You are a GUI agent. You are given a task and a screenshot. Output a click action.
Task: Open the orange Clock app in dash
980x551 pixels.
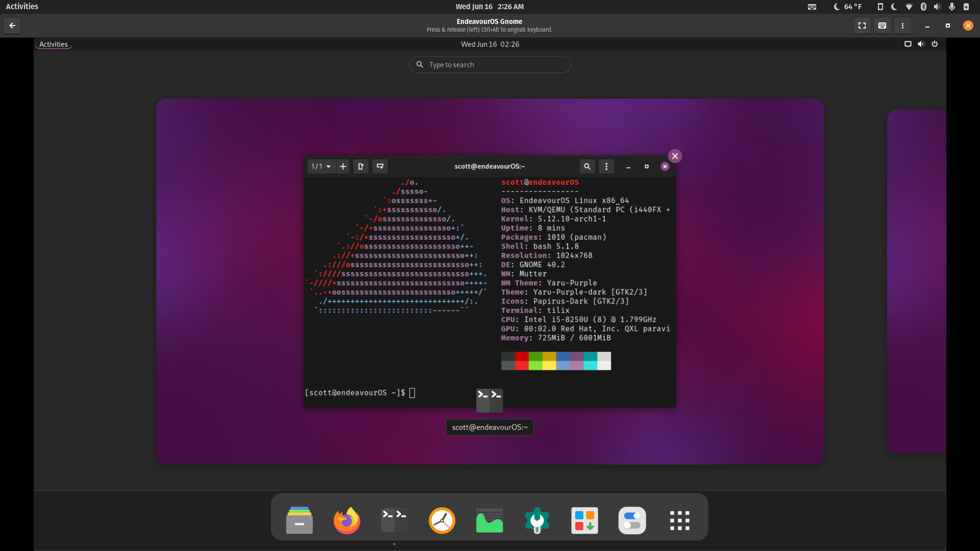442,520
